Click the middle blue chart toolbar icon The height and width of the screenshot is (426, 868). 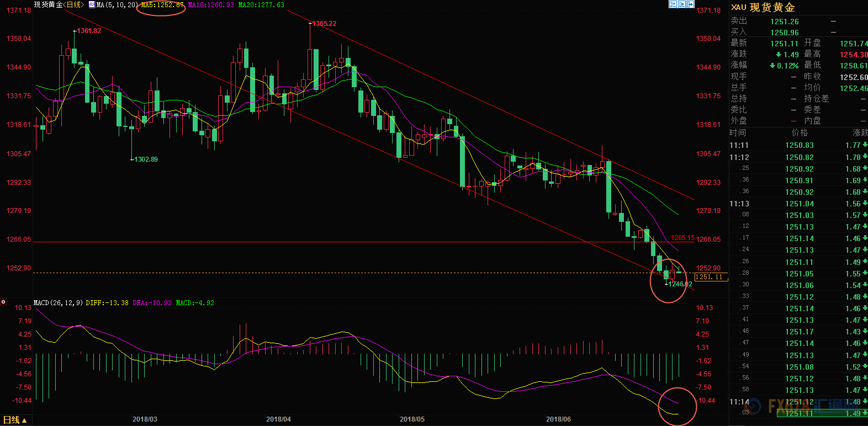pos(681,4)
